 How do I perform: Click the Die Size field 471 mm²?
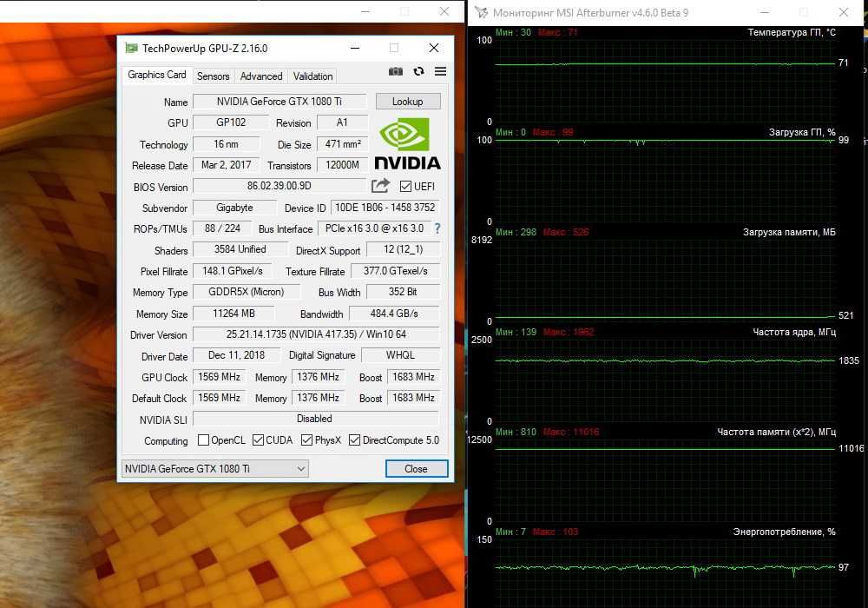tap(343, 144)
